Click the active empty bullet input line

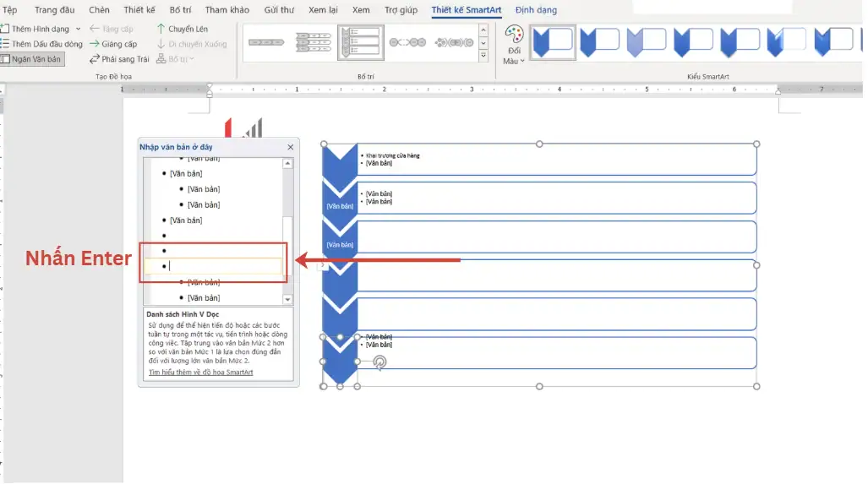pyautogui.click(x=213, y=266)
